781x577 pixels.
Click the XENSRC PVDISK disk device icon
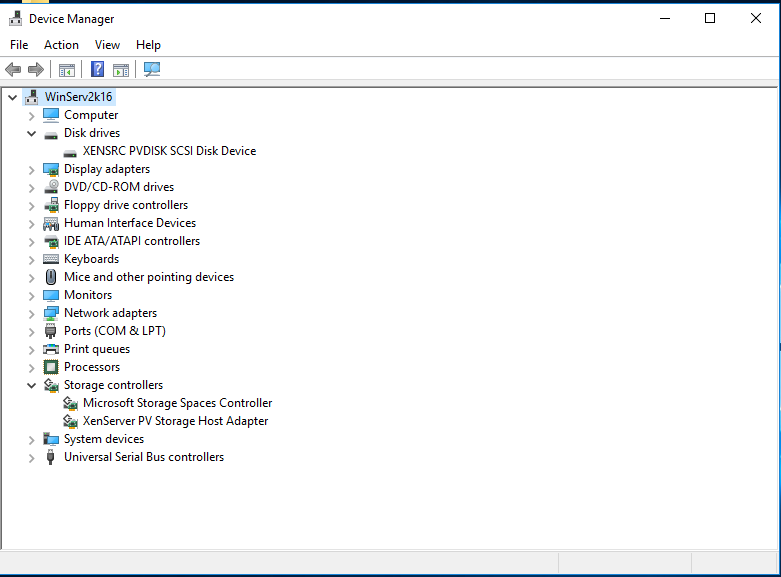[x=70, y=153]
